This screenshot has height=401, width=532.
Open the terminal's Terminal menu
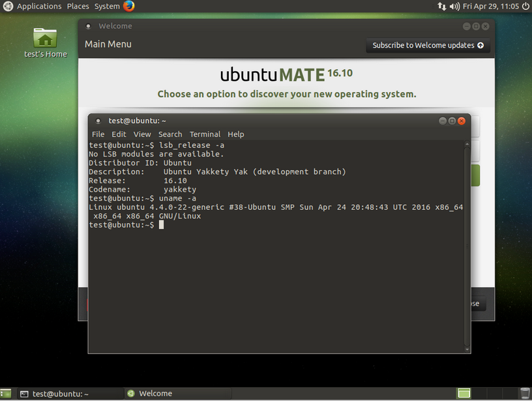click(205, 134)
